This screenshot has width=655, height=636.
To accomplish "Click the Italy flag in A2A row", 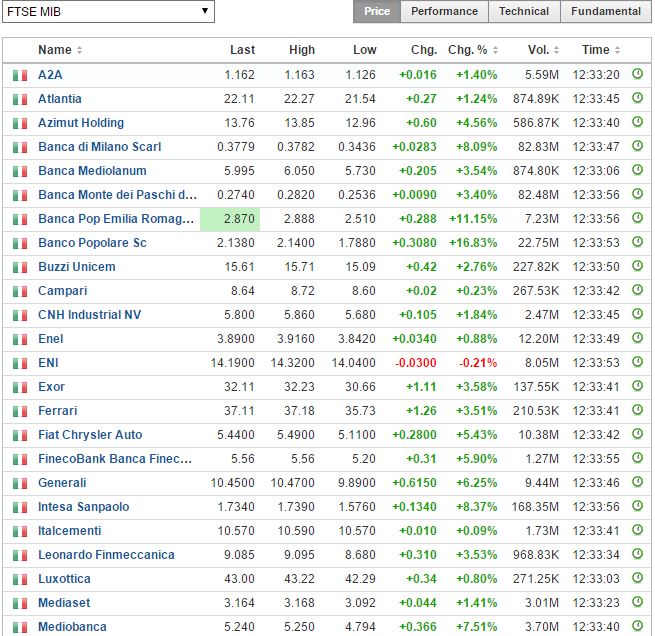I will tap(20, 76).
